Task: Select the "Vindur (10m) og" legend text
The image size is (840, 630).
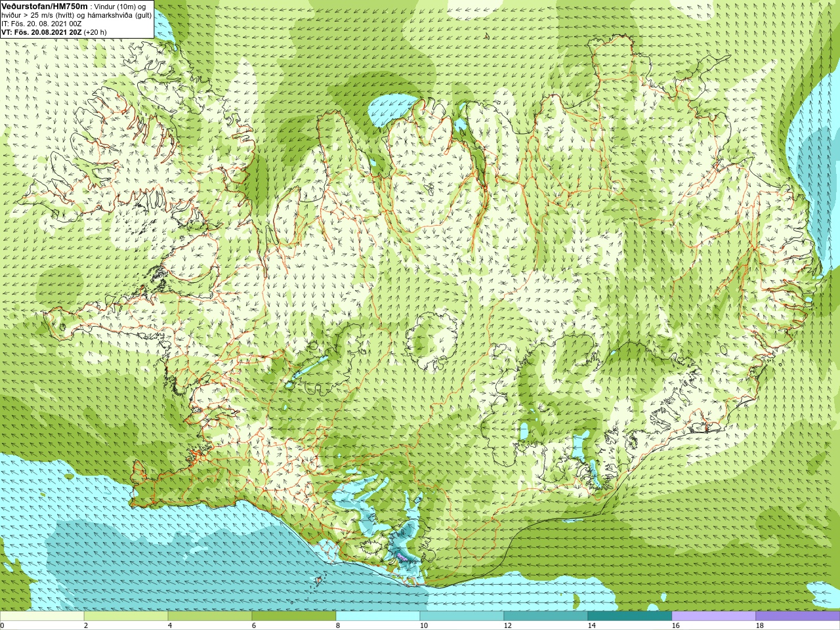Action: tap(121, 7)
